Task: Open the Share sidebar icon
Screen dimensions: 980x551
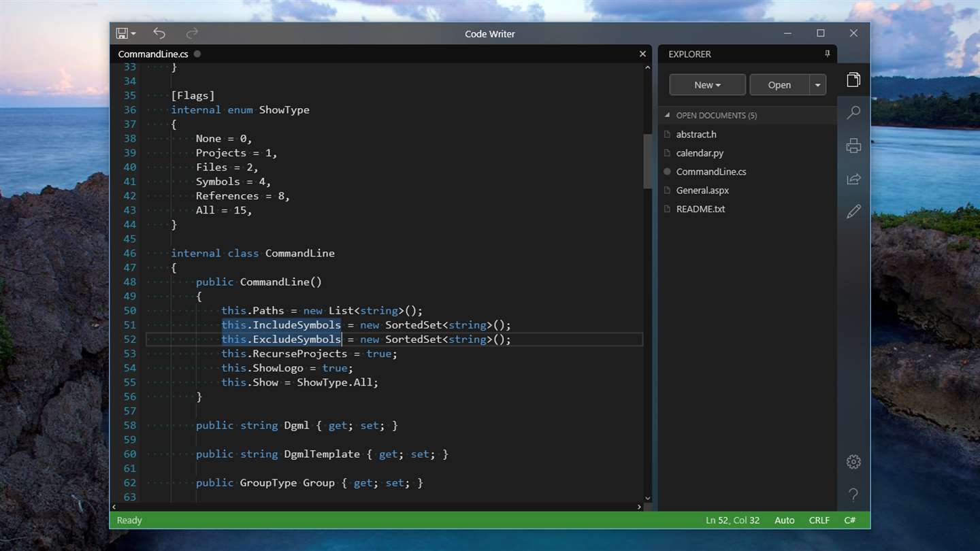Action: [853, 179]
